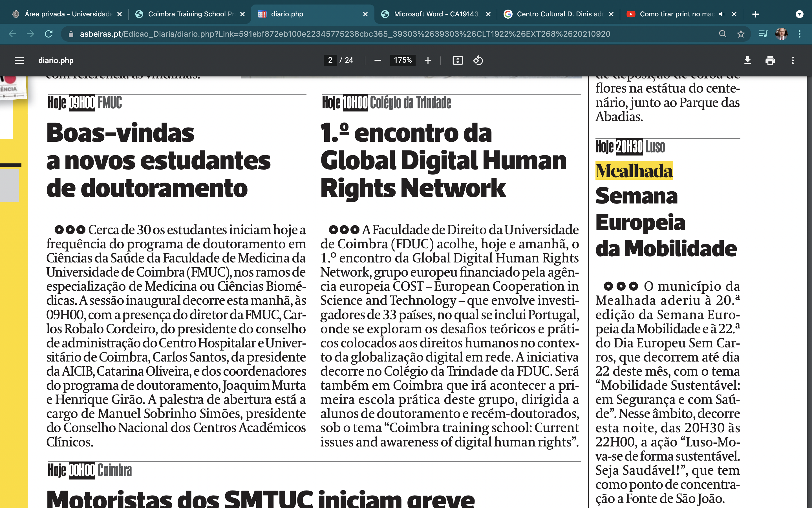The height and width of the screenshot is (508, 812).
Task: Click the total page count 24
Action: [x=348, y=60]
